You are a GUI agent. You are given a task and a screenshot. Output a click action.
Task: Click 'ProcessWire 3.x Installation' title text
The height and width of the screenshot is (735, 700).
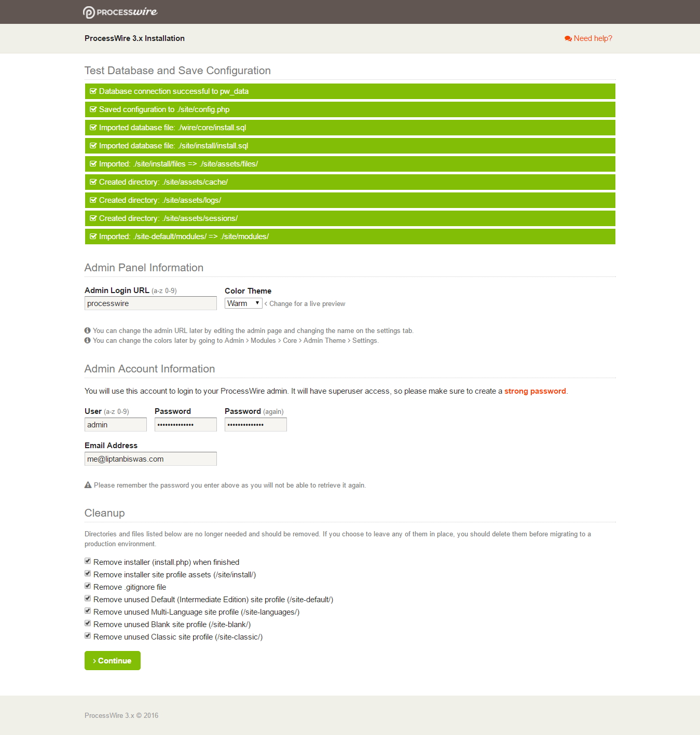coord(134,38)
